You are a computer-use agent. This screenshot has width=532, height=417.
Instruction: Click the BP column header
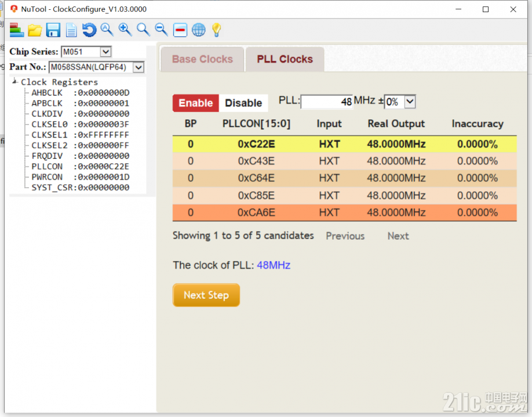(x=191, y=124)
